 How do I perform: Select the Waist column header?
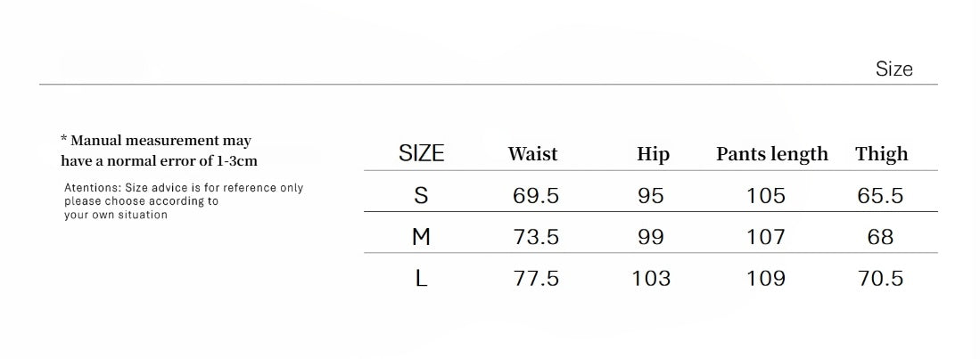[532, 154]
